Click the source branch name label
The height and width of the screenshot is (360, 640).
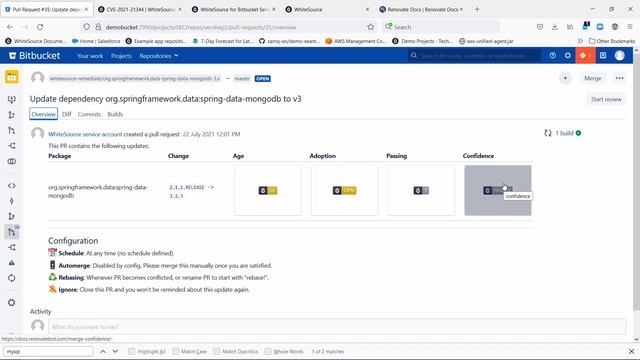point(135,78)
